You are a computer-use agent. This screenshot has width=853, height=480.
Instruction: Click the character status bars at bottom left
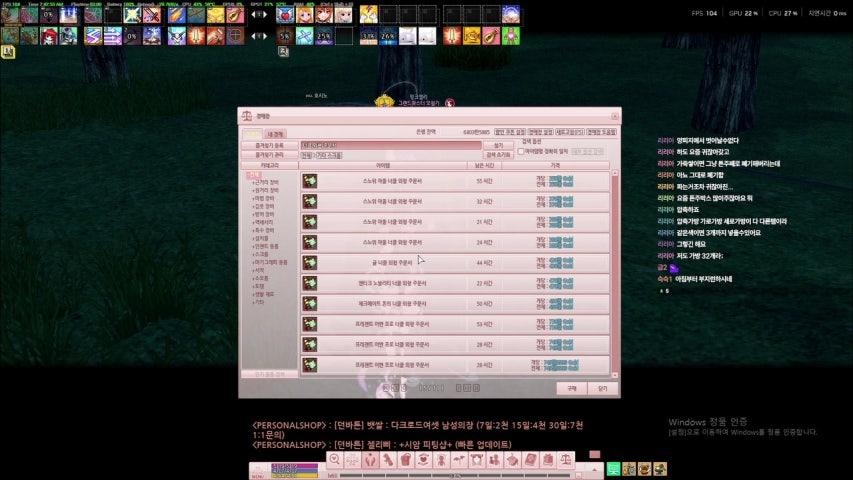click(294, 471)
